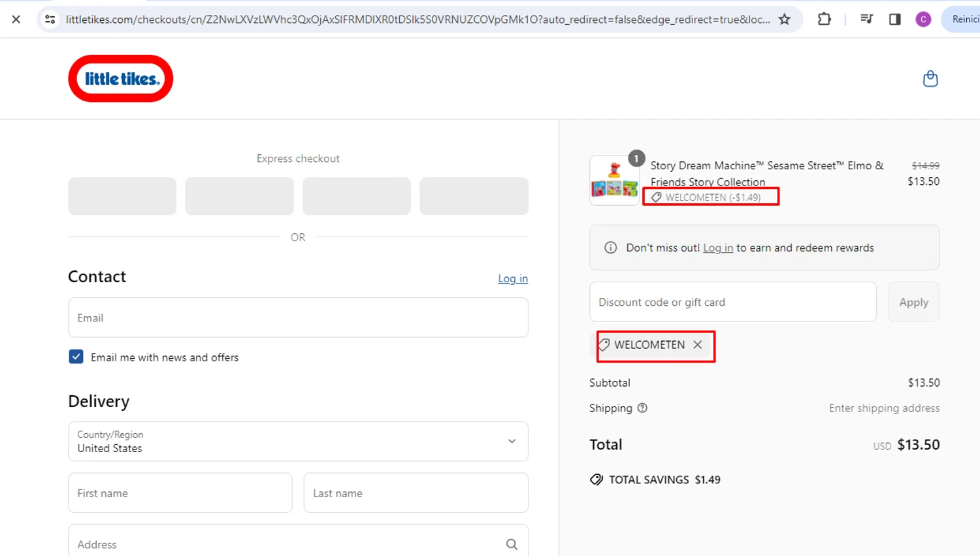Click the Total Savings tag icon
The height and width of the screenshot is (556, 980).
[596, 480]
